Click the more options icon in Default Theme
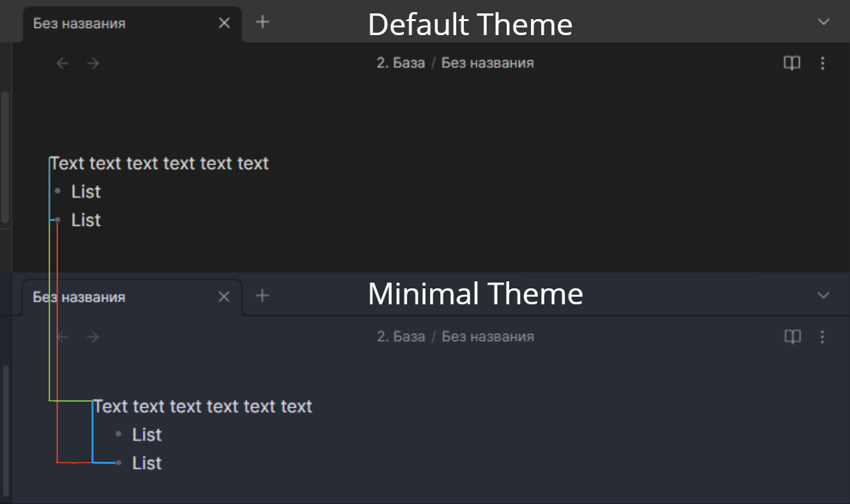The width and height of the screenshot is (850, 504). [823, 63]
